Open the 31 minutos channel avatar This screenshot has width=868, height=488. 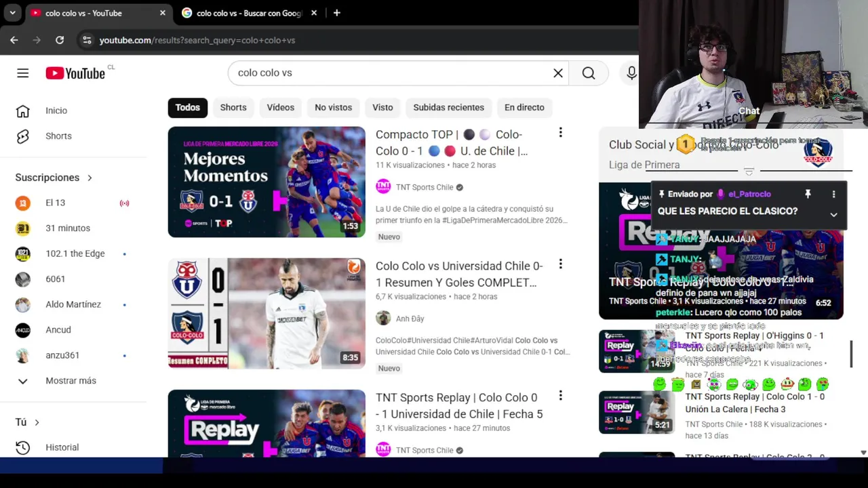click(x=23, y=228)
